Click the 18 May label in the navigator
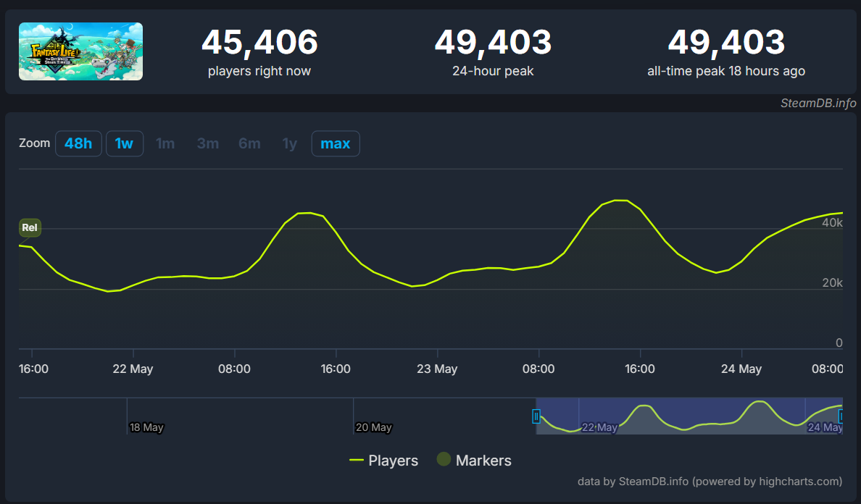Viewport: 861px width, 504px height. tap(146, 427)
